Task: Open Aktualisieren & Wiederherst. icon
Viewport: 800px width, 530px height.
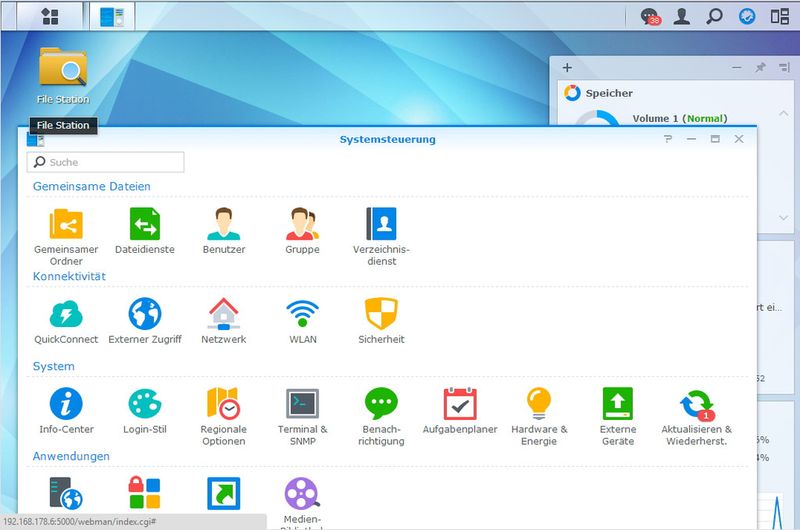Action: [696, 403]
